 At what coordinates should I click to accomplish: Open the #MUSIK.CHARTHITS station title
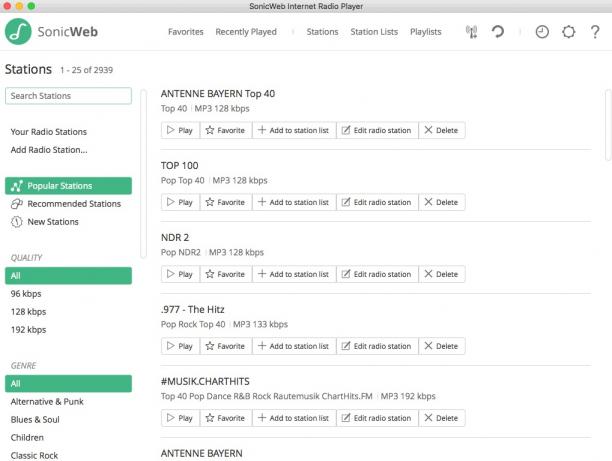point(205,381)
